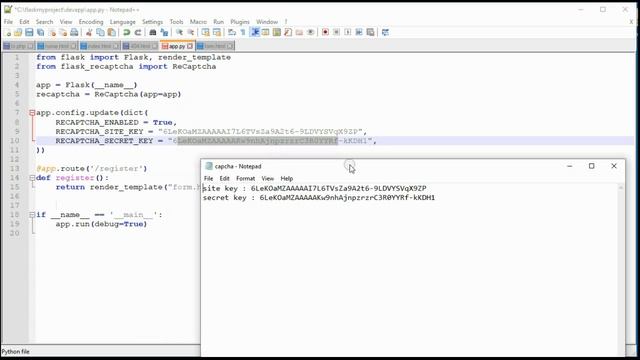Click the Replace toolbar icon
This screenshot has width=640, height=360.
click(164, 32)
